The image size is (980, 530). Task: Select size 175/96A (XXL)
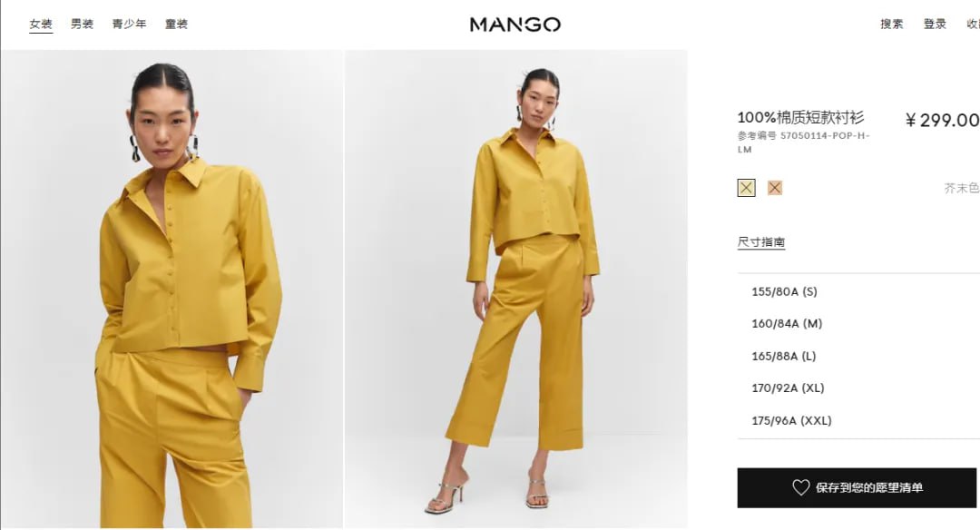click(858, 420)
